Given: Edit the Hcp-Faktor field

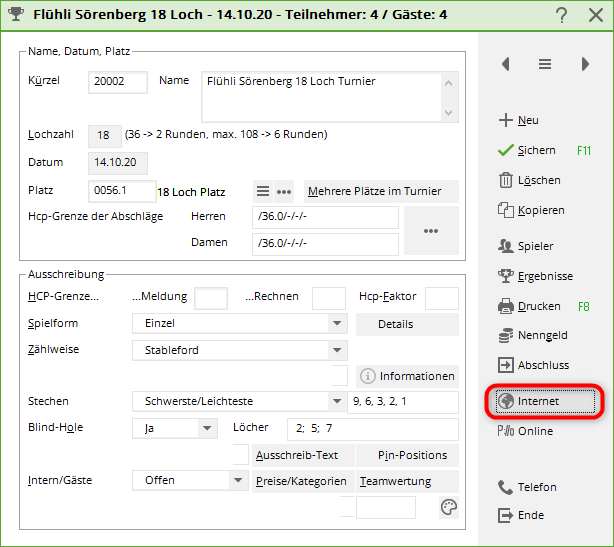Looking at the screenshot, I should coord(442,298).
